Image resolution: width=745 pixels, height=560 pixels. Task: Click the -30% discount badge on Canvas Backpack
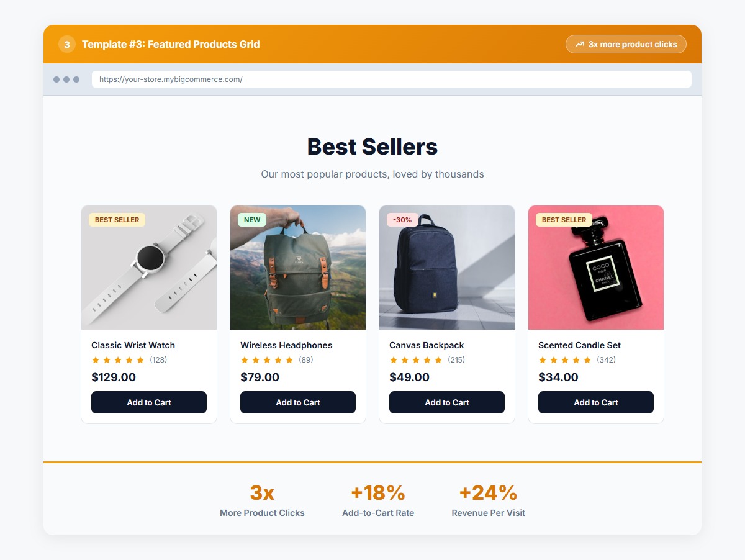click(x=402, y=220)
